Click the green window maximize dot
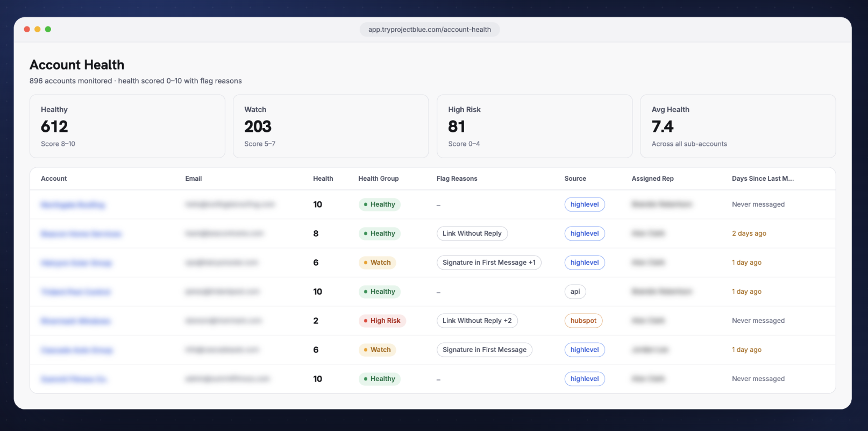Screen dimensions: 868x431 (48, 29)
